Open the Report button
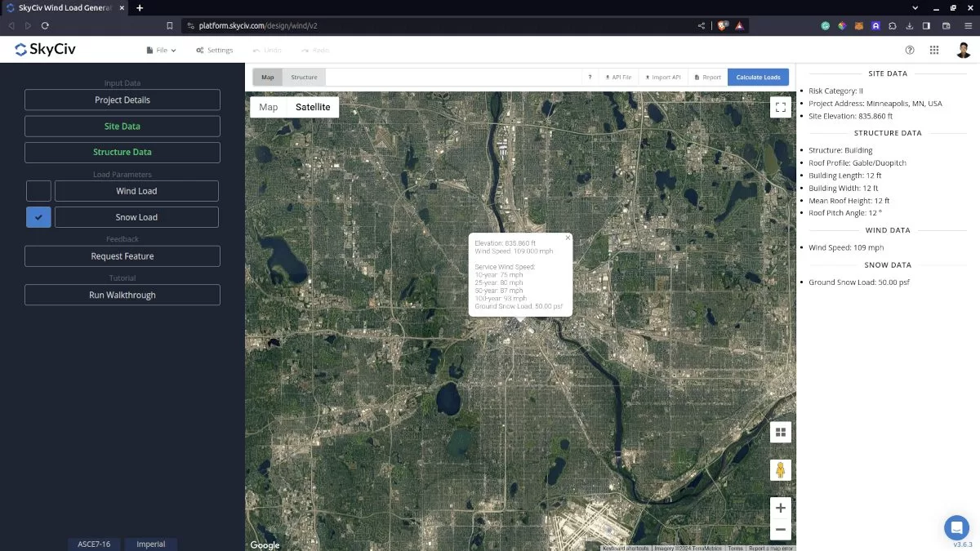The width and height of the screenshot is (980, 551). [708, 77]
